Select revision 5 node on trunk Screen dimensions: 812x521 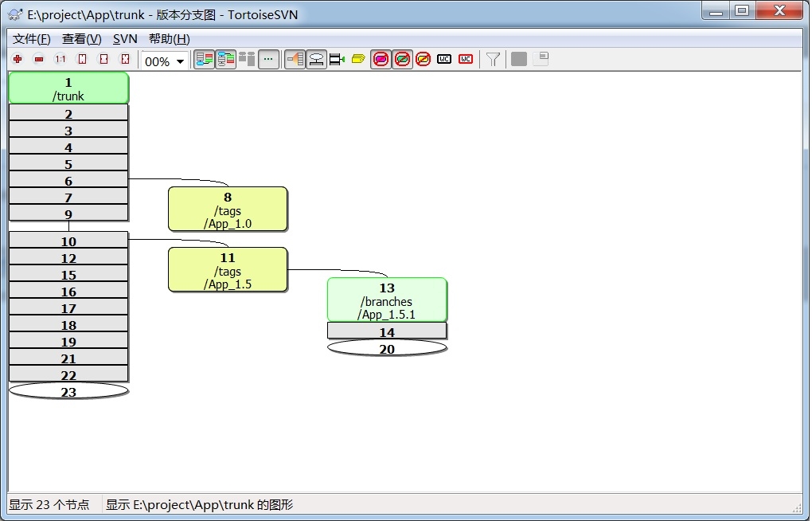68,163
